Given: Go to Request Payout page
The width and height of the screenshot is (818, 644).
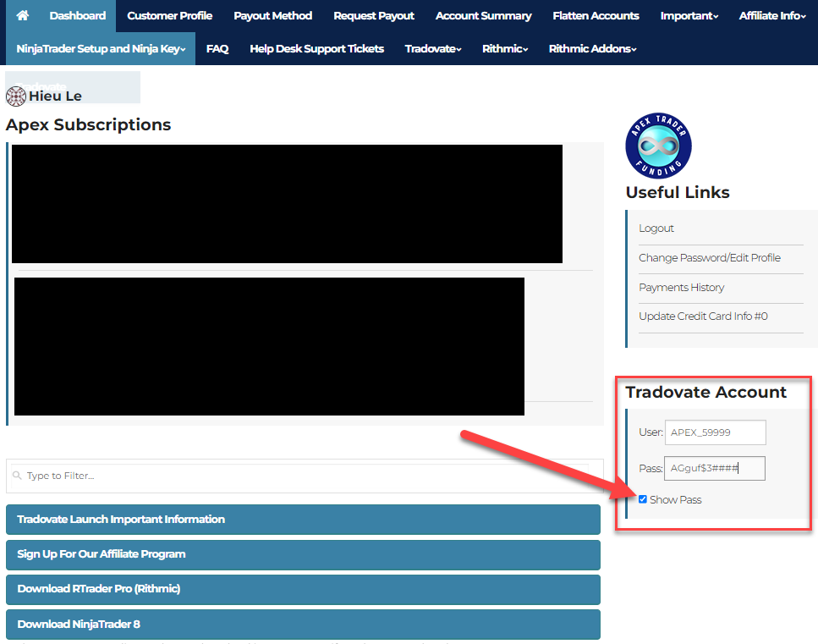Looking at the screenshot, I should 374,16.
